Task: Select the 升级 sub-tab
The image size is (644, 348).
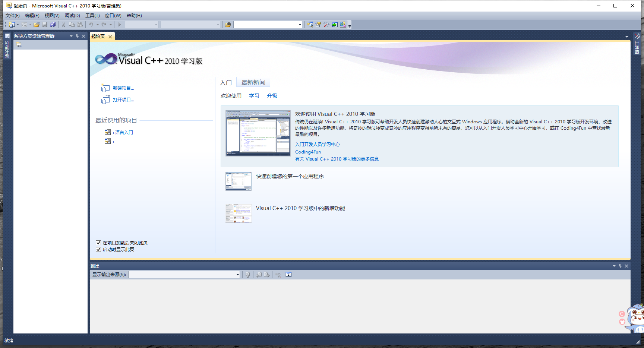Action: (x=272, y=96)
